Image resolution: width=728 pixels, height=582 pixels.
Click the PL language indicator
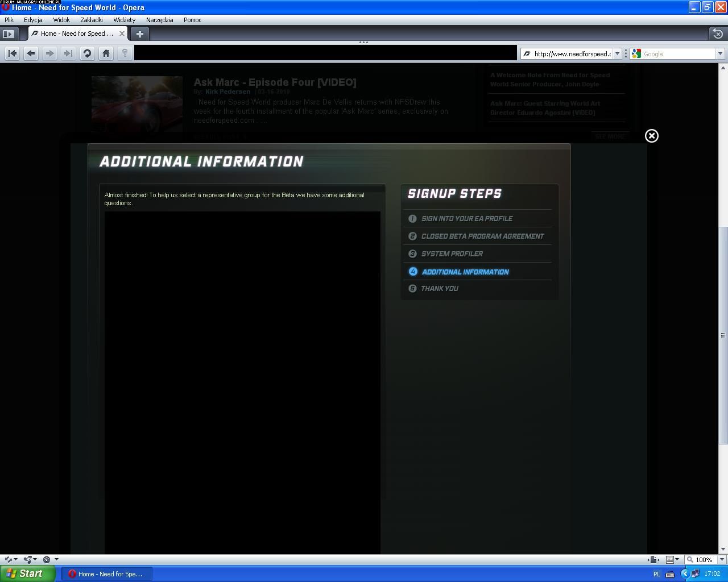[656, 574]
